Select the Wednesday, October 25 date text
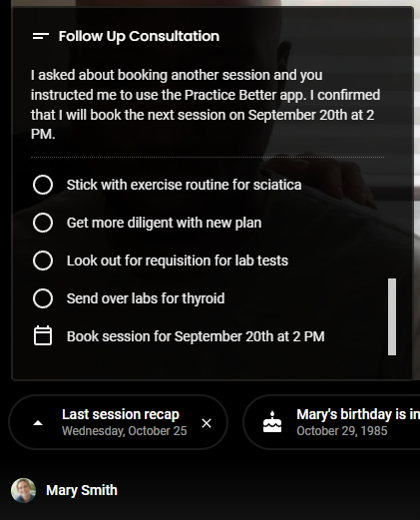Image resolution: width=420 pixels, height=520 pixels. tap(125, 431)
